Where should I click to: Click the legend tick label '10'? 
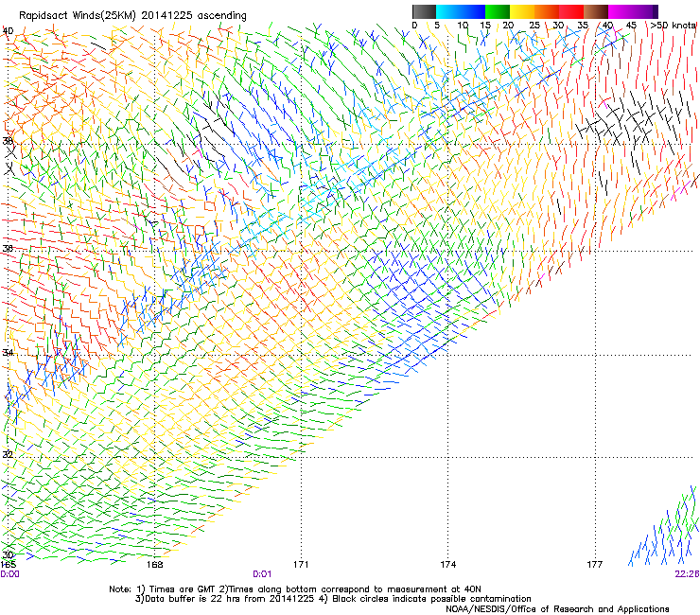pyautogui.click(x=463, y=26)
